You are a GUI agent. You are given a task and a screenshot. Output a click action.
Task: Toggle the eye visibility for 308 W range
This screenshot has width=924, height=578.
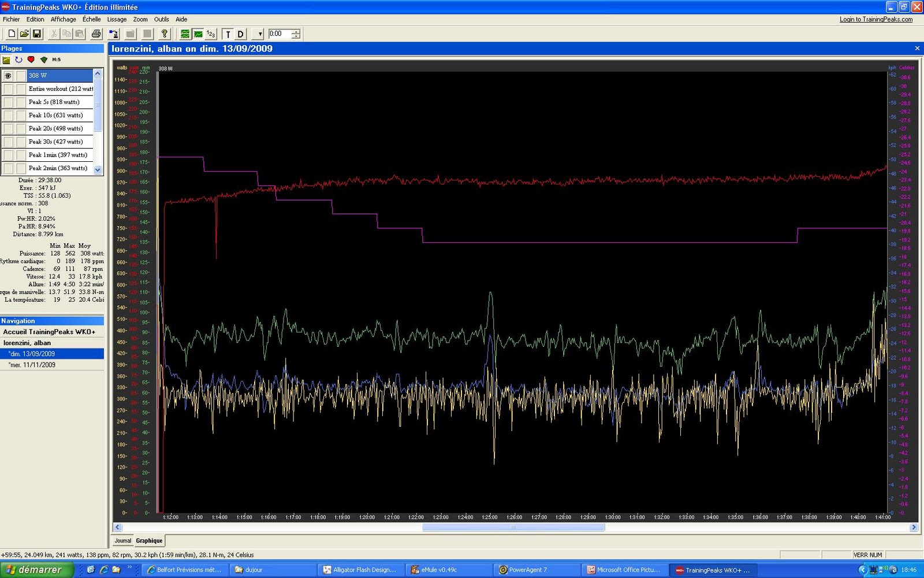[8, 76]
